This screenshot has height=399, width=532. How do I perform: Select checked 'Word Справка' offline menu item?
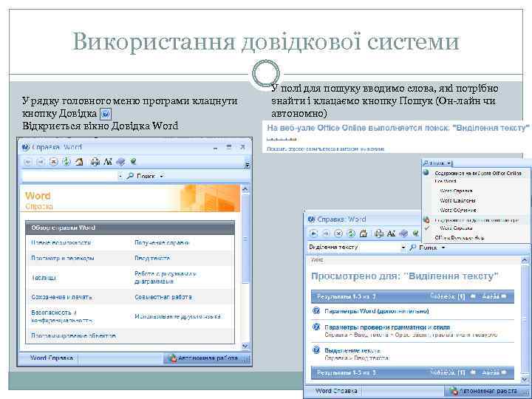tap(456, 228)
